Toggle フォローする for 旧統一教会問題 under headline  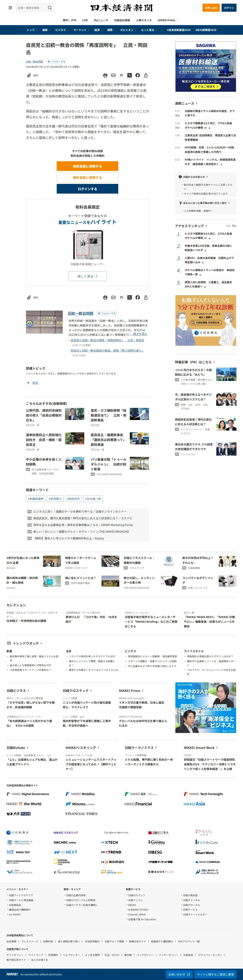[x=56, y=61]
